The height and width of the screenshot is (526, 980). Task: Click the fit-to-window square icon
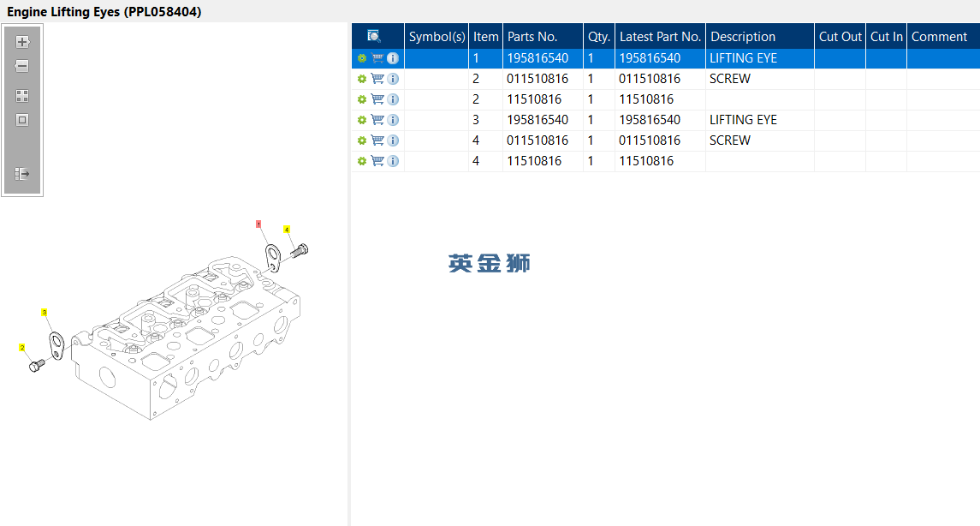click(22, 119)
